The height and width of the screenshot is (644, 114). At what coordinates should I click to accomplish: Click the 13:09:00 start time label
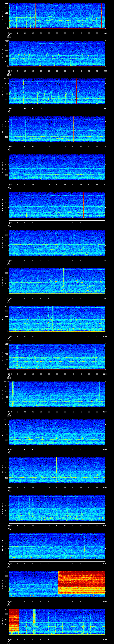point(9,336)
